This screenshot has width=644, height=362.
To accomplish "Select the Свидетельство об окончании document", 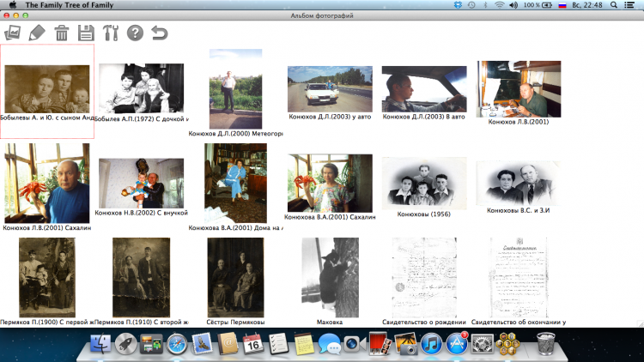I will [519, 277].
